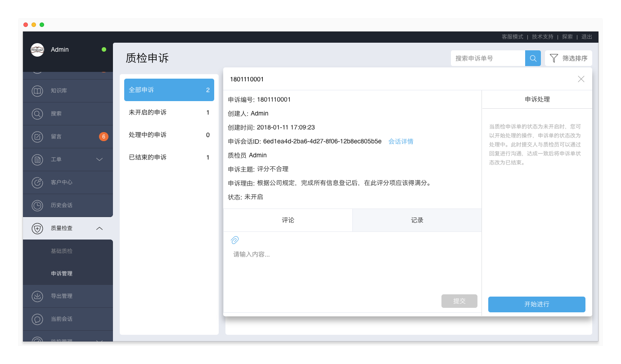The image size is (621, 364).
Task: Click the knowledge base book icon
Action: click(37, 91)
